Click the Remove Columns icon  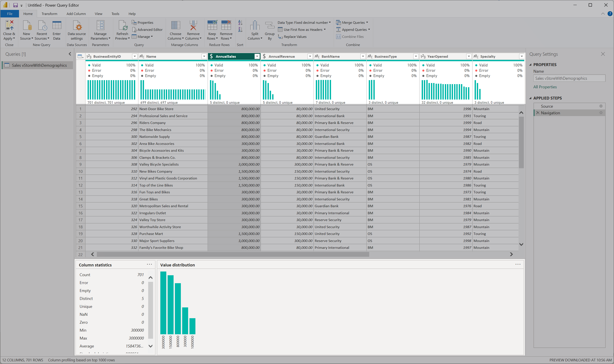coord(193,26)
